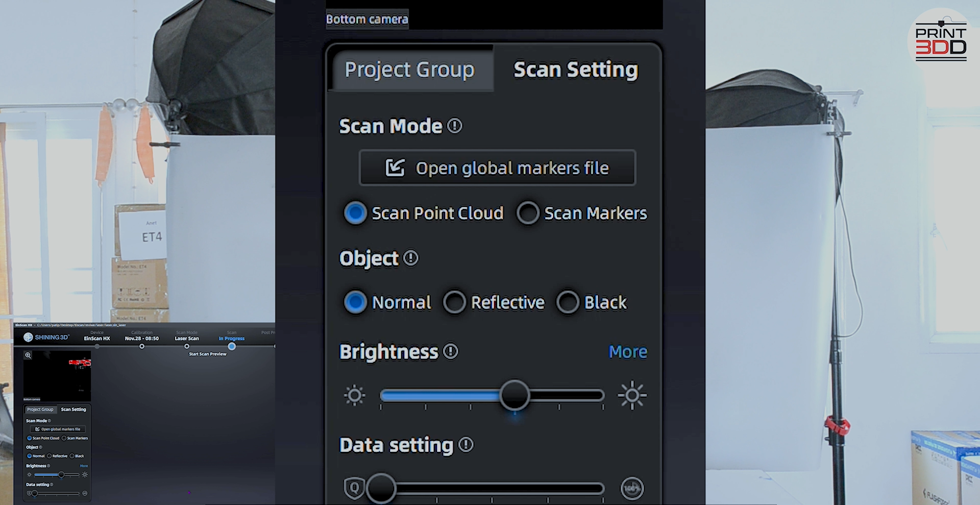Click the large Brightness slider handle

[514, 395]
